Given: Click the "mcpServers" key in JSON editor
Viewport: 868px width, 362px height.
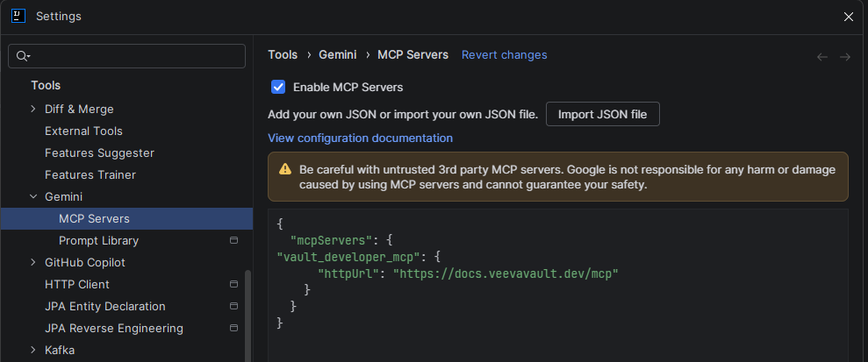Looking at the screenshot, I should (x=331, y=240).
